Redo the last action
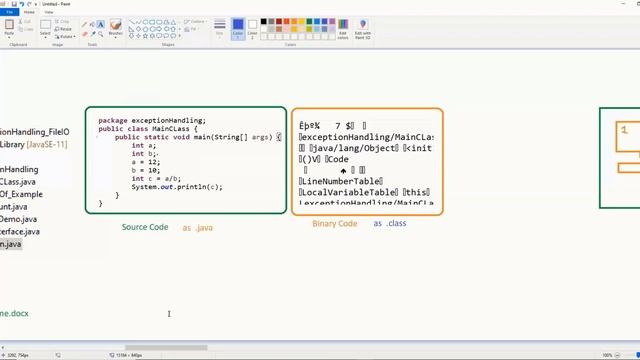640x360 pixels. (x=29, y=4)
